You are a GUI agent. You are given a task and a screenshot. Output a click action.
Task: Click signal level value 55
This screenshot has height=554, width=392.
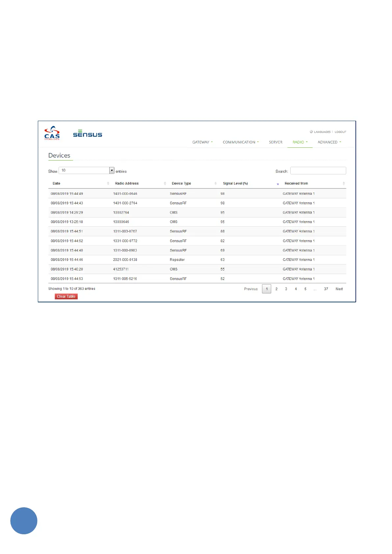pyautogui.click(x=222, y=269)
